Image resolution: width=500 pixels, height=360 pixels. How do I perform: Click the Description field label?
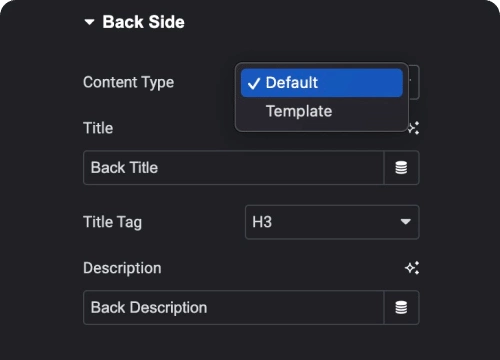point(122,268)
